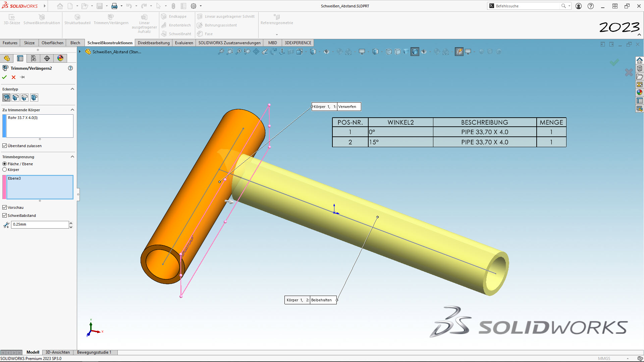Switch to the Oberflächen ribbon tab
Viewport: 644px width, 362px height.
tap(52, 43)
